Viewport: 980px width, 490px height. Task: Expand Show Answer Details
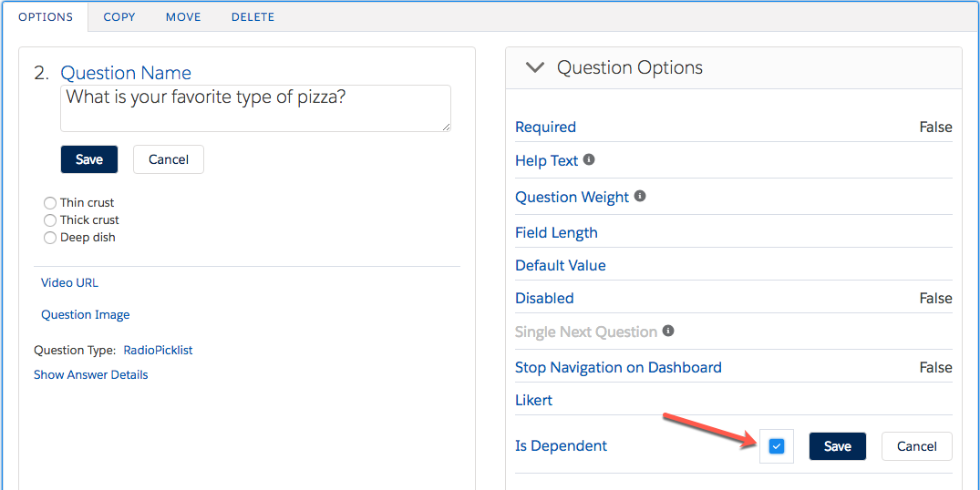click(x=90, y=374)
